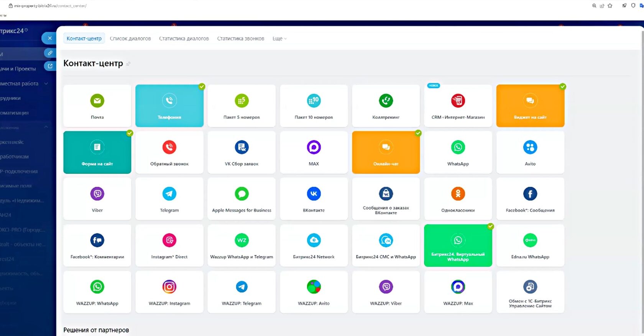644x336 pixels.
Task: Click the Пакет 5 номеров icon
Action: point(242,101)
